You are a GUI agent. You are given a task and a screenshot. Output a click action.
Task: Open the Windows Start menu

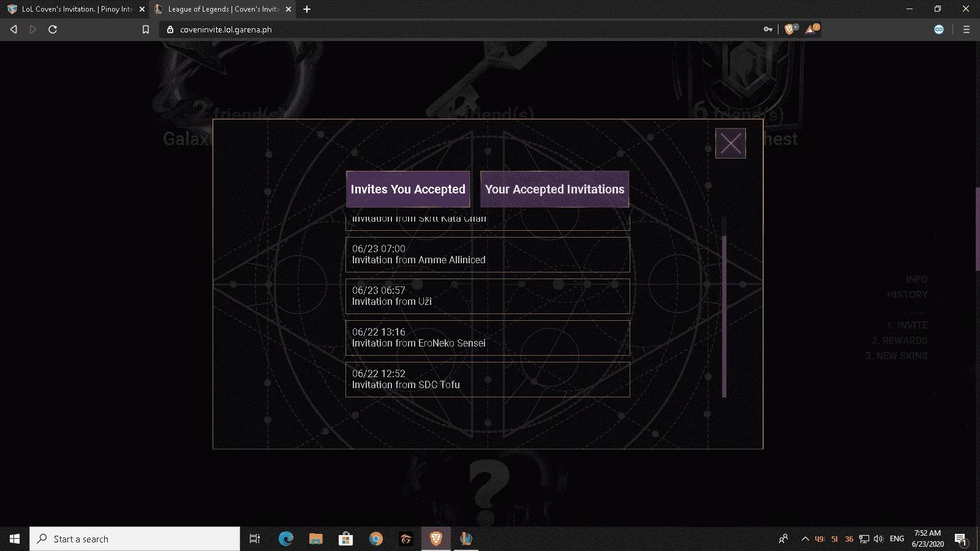click(15, 539)
